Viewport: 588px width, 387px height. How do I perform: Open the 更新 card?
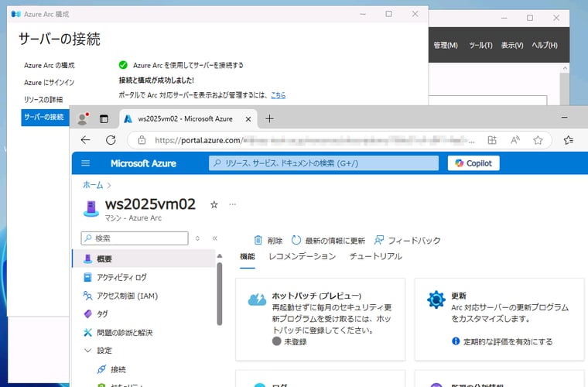[x=499, y=320]
